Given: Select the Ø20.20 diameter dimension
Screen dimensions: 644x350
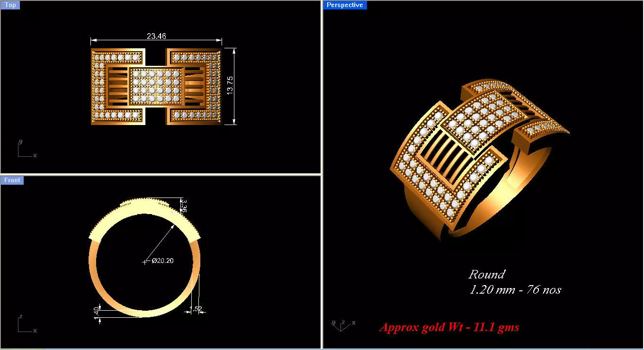Looking at the screenshot, I should pos(162,260).
